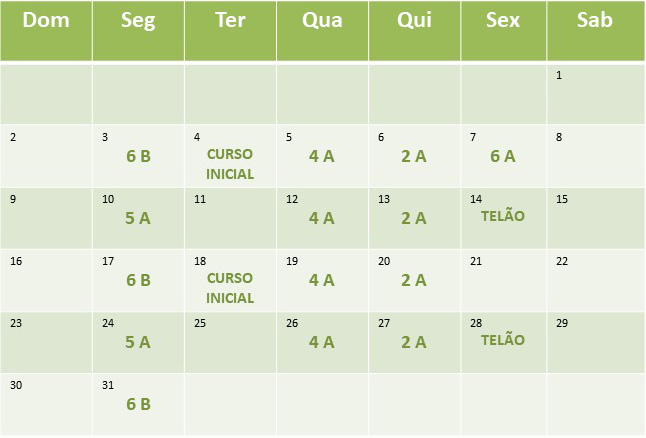Open TELÃO event on day 14
The image size is (646, 438).
pos(503,215)
